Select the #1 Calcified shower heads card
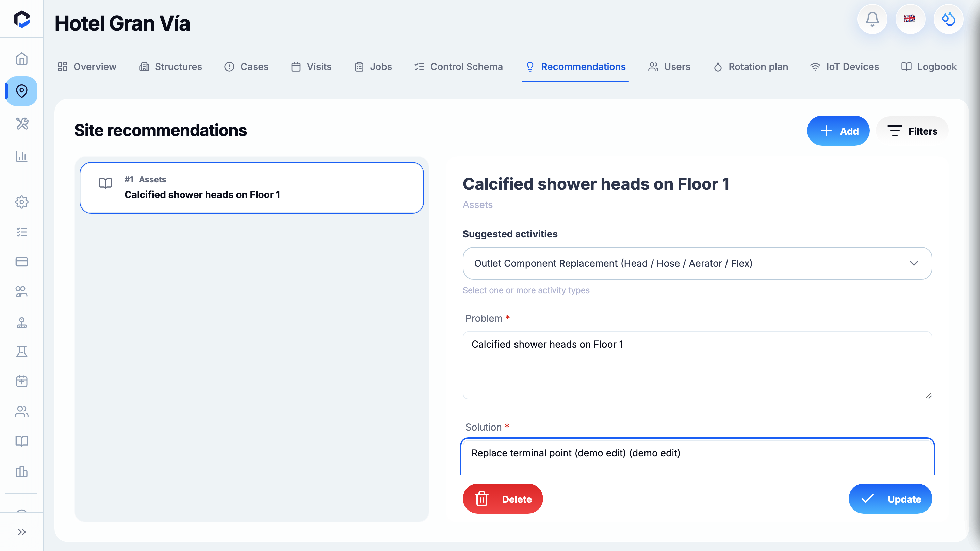980x551 pixels. (251, 187)
